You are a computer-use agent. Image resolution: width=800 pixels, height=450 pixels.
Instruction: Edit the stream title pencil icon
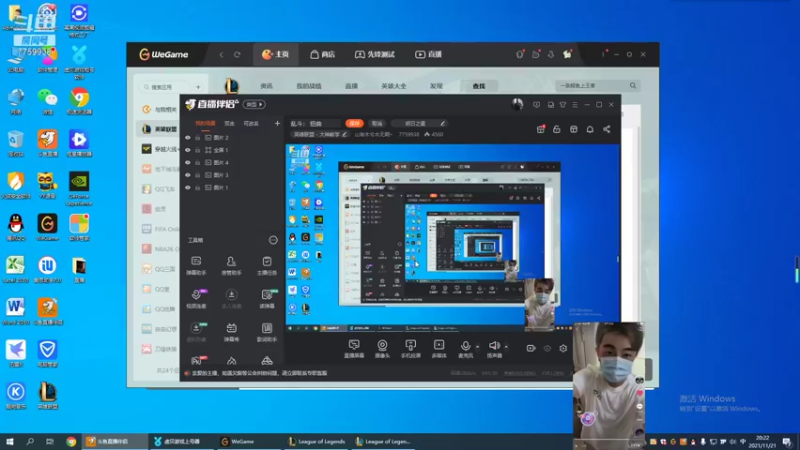(x=442, y=123)
